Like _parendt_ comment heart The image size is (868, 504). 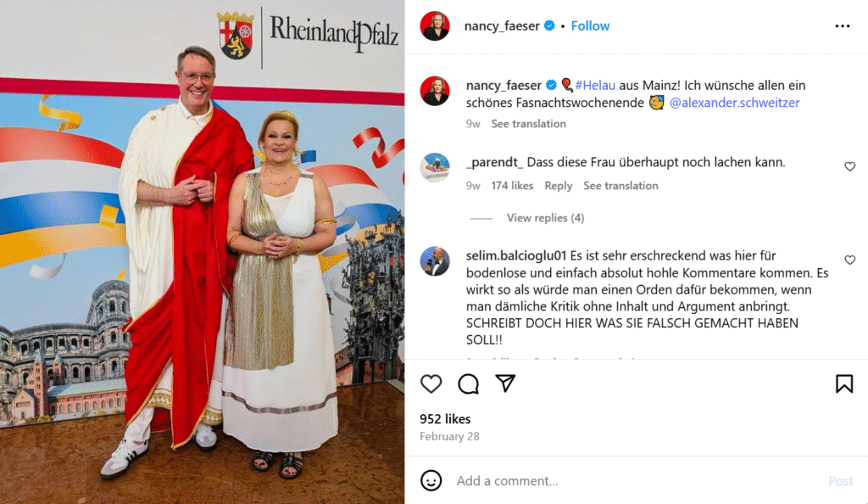(x=849, y=166)
